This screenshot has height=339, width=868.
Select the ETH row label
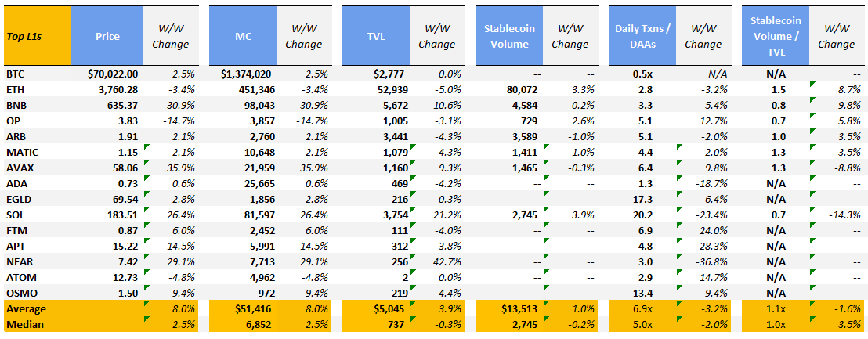click(x=15, y=89)
